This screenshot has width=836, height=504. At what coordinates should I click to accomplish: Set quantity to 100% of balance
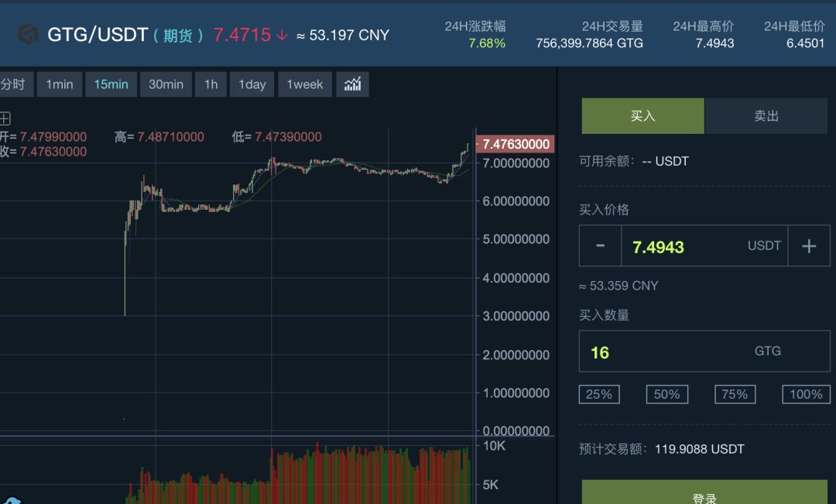tap(806, 394)
